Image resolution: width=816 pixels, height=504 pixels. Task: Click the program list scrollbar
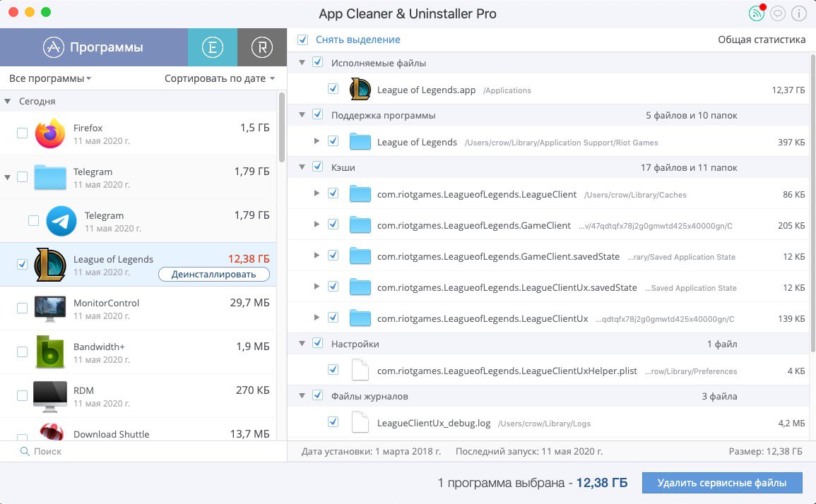tap(282, 128)
